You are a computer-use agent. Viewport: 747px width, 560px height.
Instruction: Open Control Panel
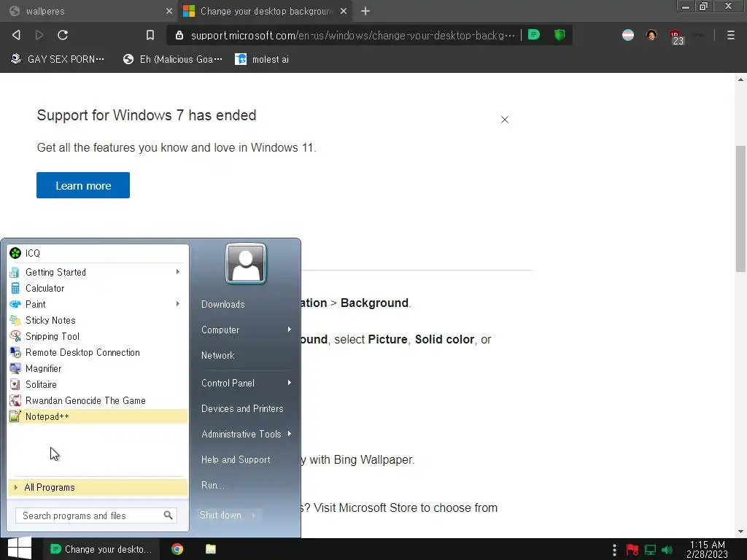pyautogui.click(x=228, y=384)
